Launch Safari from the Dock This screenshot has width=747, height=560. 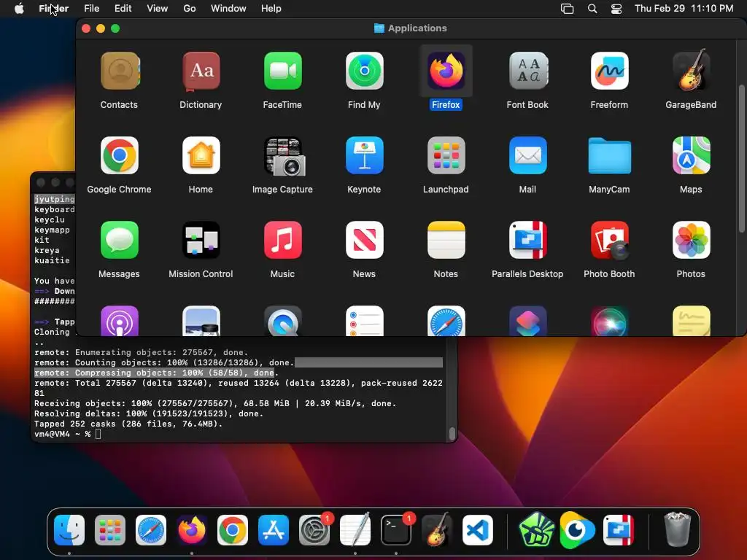coord(151,530)
